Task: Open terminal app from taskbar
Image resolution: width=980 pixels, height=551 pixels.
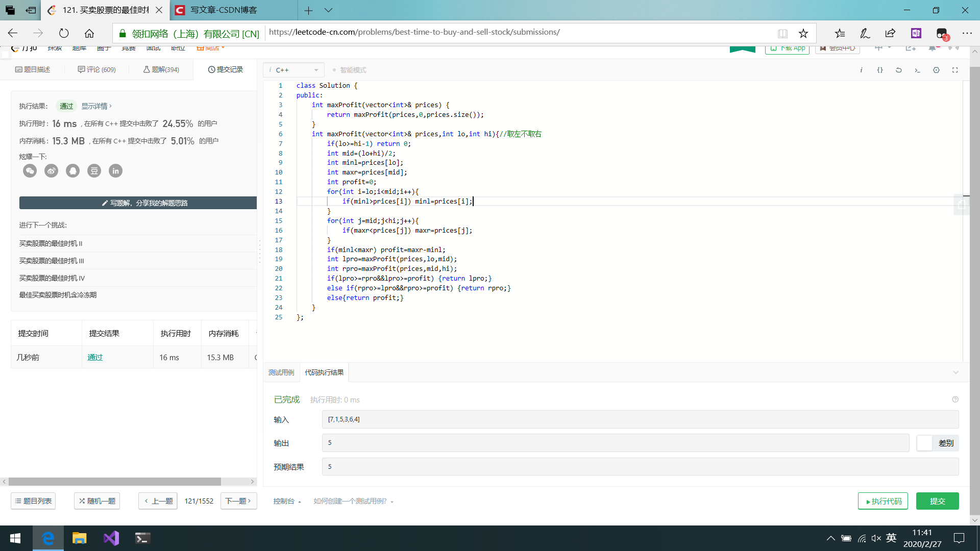Action: pos(143,538)
